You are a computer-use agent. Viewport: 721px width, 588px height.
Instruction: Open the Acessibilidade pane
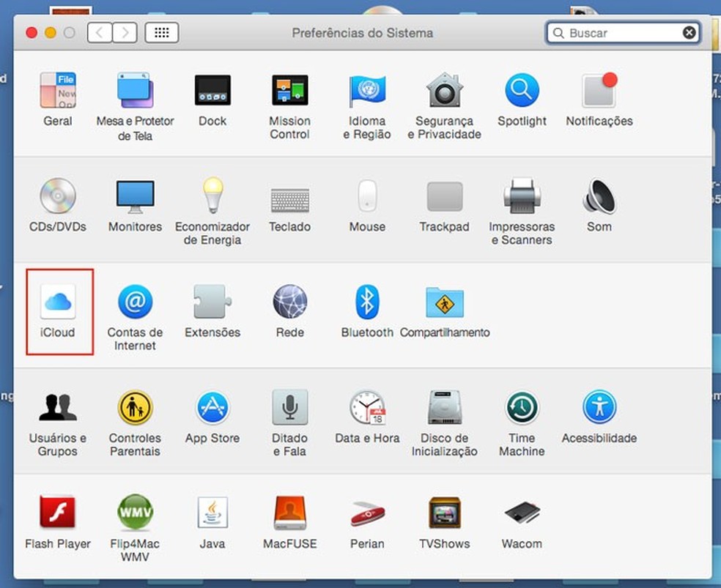click(599, 408)
